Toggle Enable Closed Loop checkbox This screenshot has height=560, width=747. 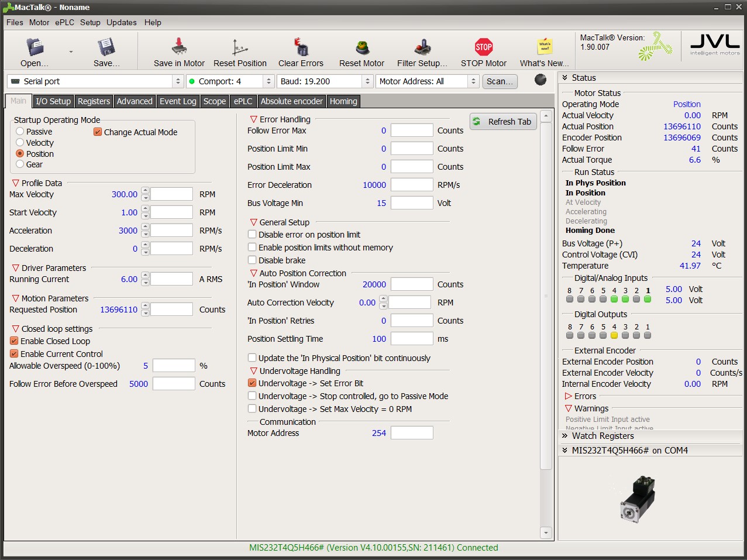click(x=14, y=341)
